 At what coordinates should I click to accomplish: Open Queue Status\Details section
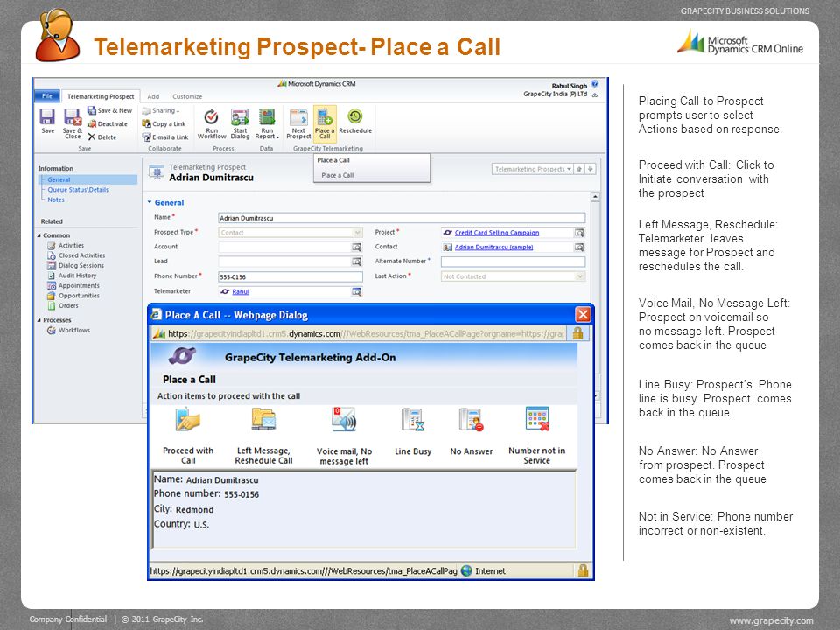[x=78, y=190]
